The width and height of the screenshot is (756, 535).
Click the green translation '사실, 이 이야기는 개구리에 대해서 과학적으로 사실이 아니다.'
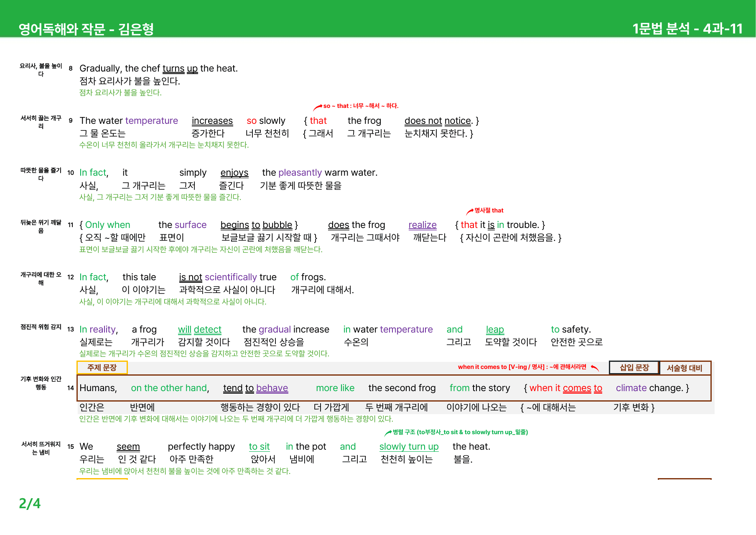point(173,302)
